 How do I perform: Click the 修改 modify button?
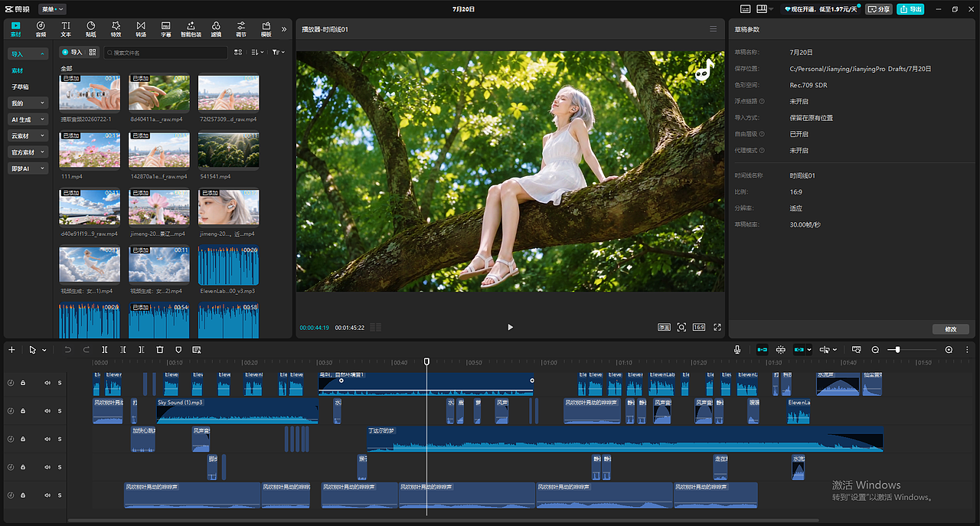pos(951,329)
